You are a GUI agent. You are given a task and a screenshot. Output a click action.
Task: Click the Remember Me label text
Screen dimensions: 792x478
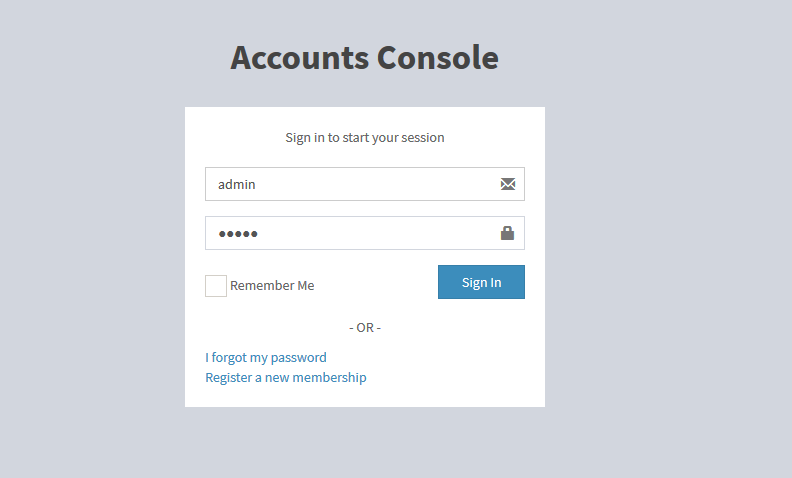pyautogui.click(x=272, y=286)
